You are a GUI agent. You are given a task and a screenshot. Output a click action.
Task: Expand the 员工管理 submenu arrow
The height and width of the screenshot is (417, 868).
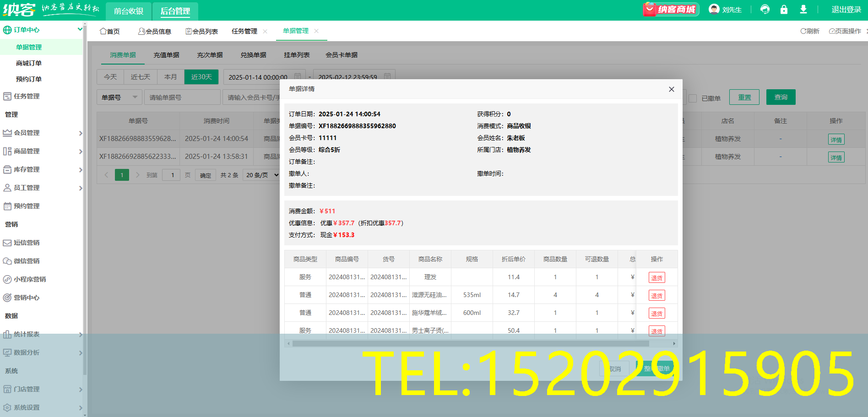tap(81, 188)
